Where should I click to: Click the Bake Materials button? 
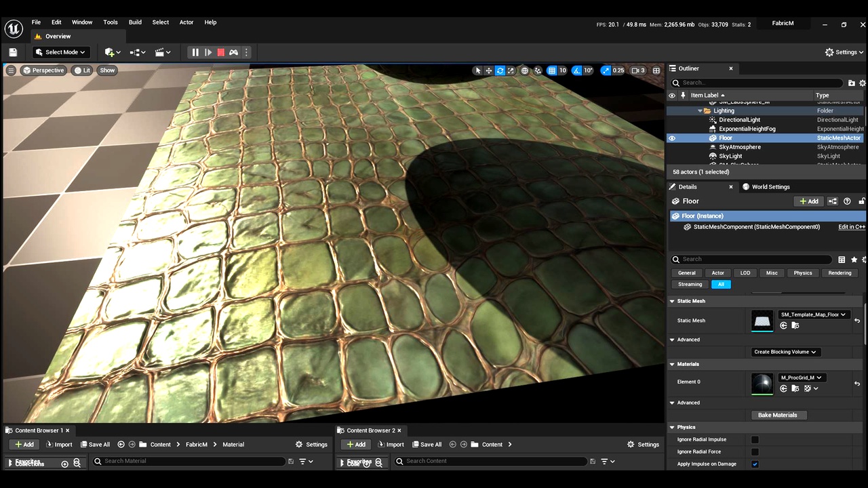click(x=778, y=415)
